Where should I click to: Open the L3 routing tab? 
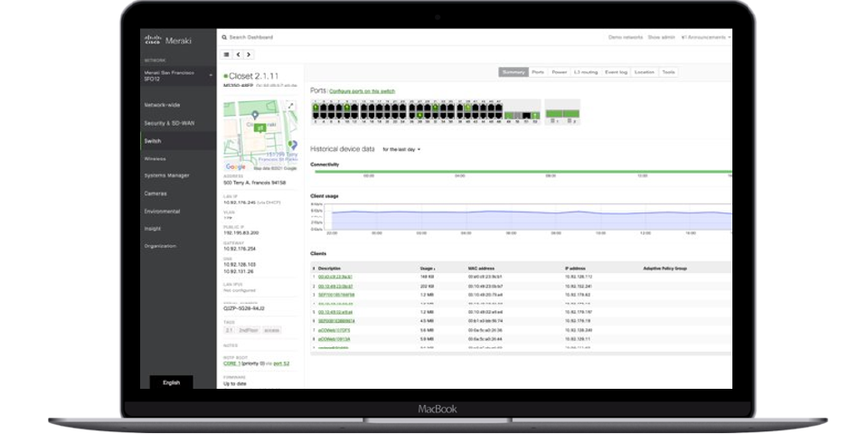click(x=586, y=71)
